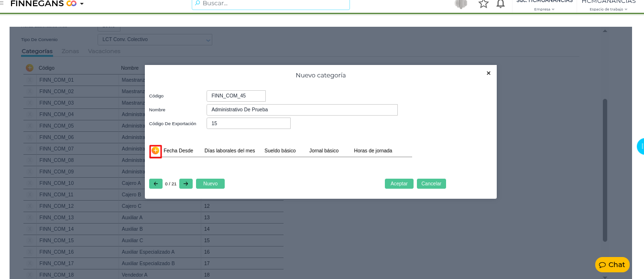
Task: Click the Cancelar button
Action: click(431, 183)
